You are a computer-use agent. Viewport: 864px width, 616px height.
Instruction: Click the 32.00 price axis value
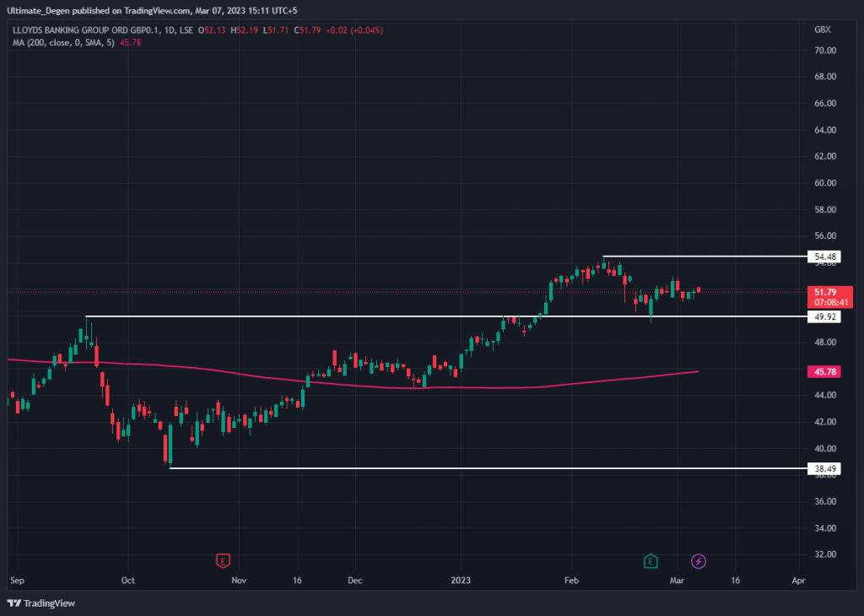click(x=825, y=554)
